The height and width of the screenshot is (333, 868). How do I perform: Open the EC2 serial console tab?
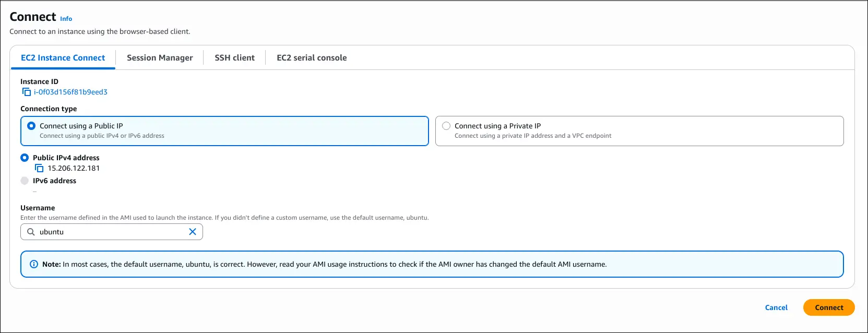pos(312,58)
